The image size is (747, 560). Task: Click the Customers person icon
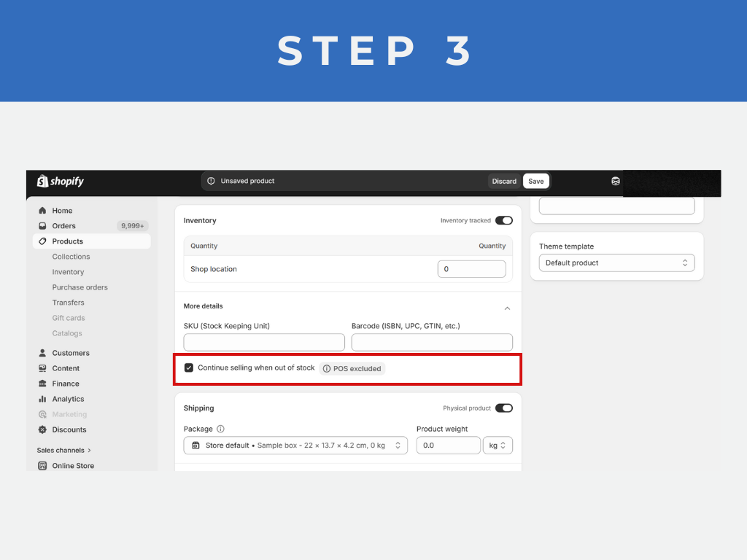42,353
